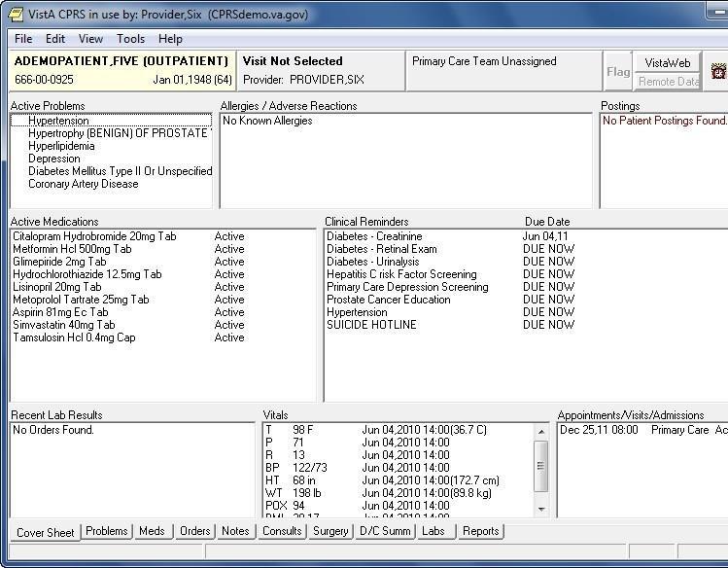Open the View menu

pos(90,39)
